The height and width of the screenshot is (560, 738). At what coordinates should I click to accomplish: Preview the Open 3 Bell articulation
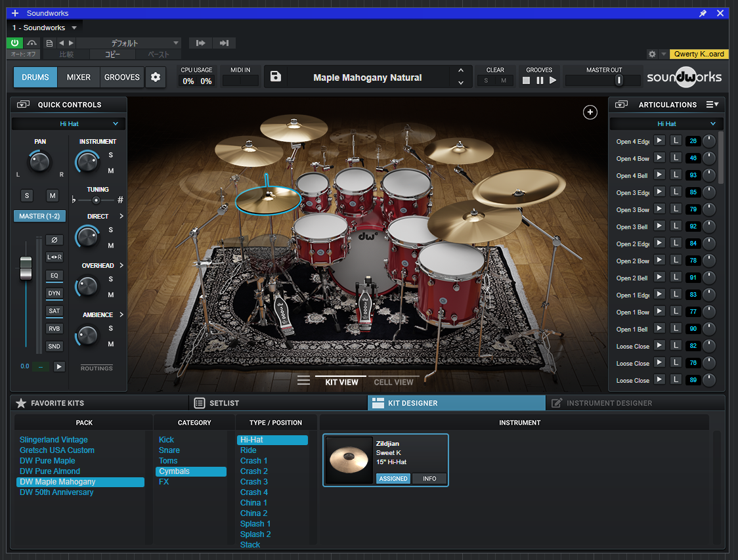659,226
